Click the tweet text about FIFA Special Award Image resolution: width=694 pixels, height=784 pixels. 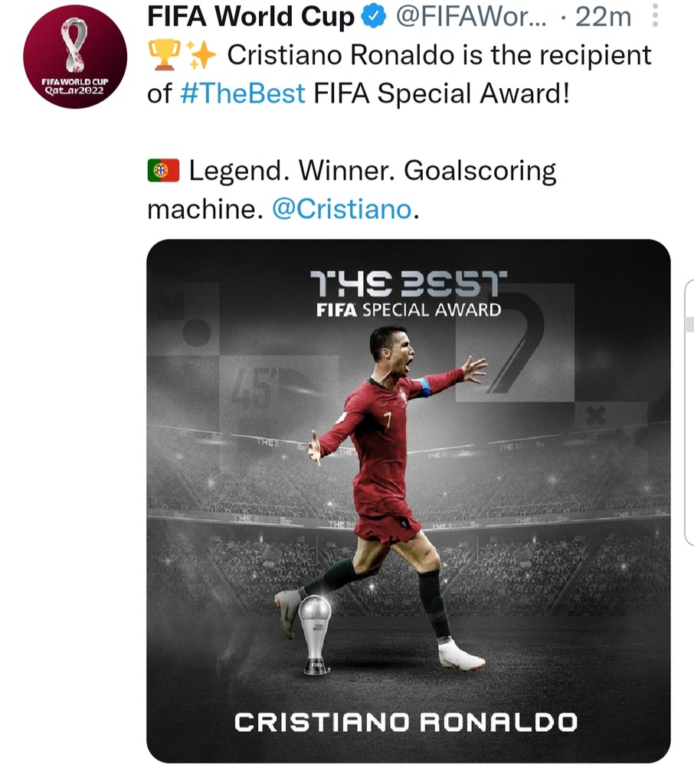399,74
